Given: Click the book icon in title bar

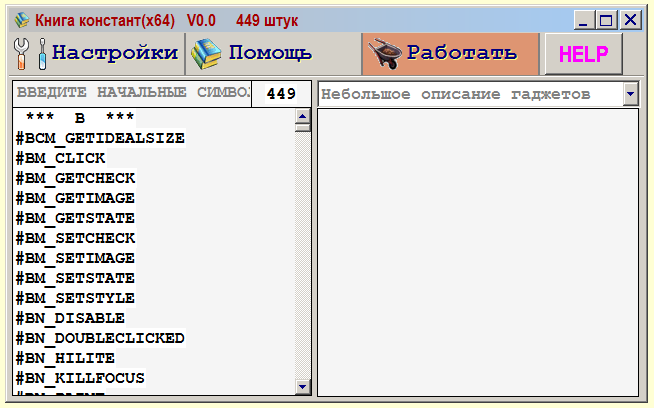Looking at the screenshot, I should point(22,20).
